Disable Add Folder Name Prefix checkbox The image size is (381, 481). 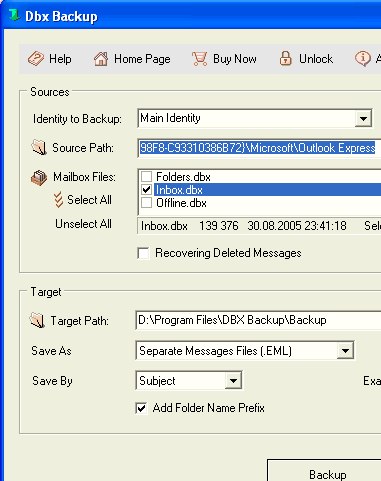141,408
